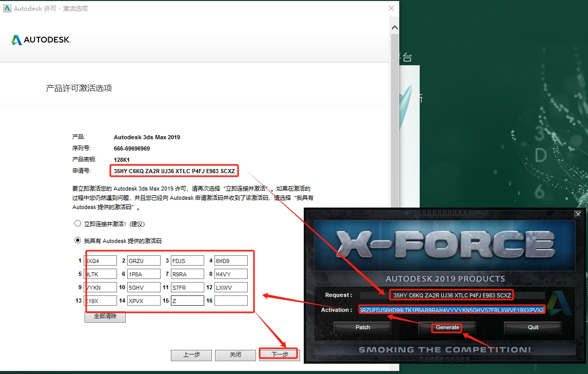588x374 pixels.
Task: Select the connect and activate now radio button
Action: point(77,223)
